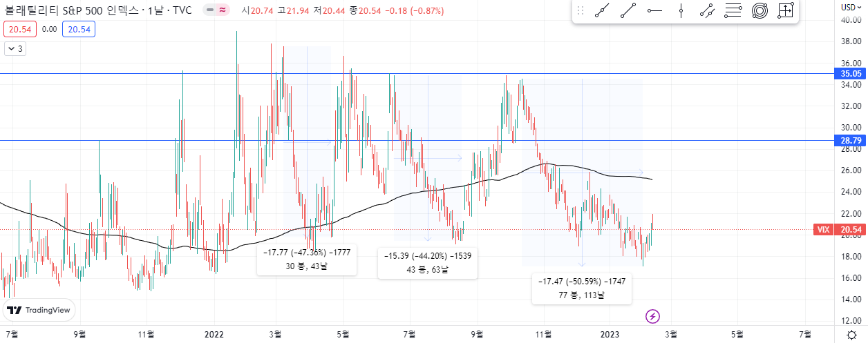Select the Parallel Channel tool
The height and width of the screenshot is (343, 868).
[707, 10]
